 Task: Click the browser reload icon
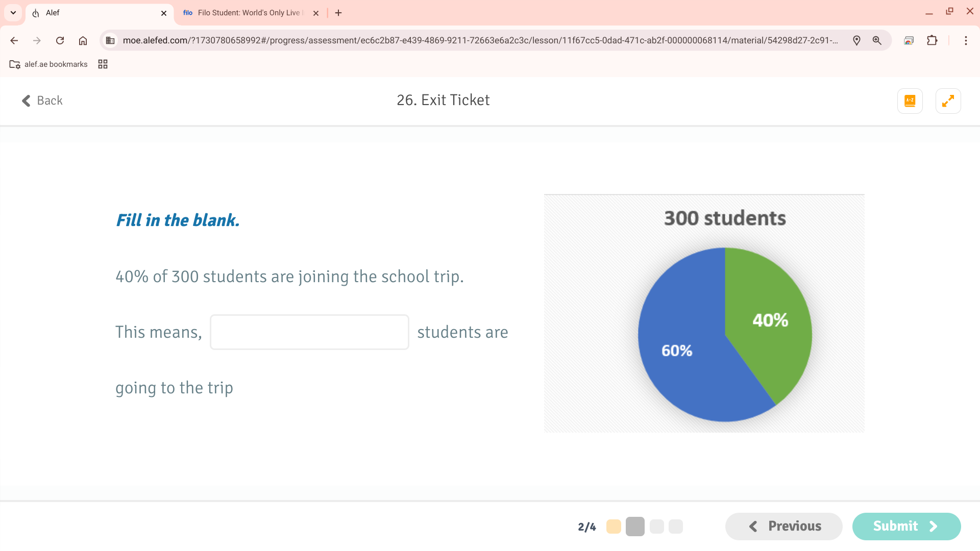60,41
